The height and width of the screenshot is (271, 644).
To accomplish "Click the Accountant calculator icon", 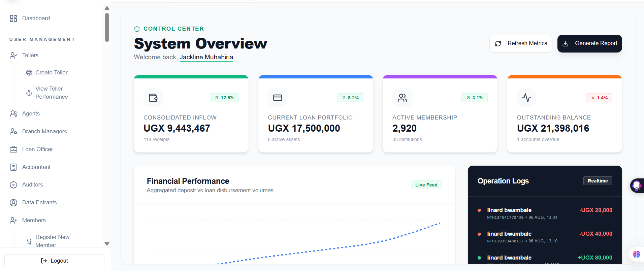I will coord(13,167).
